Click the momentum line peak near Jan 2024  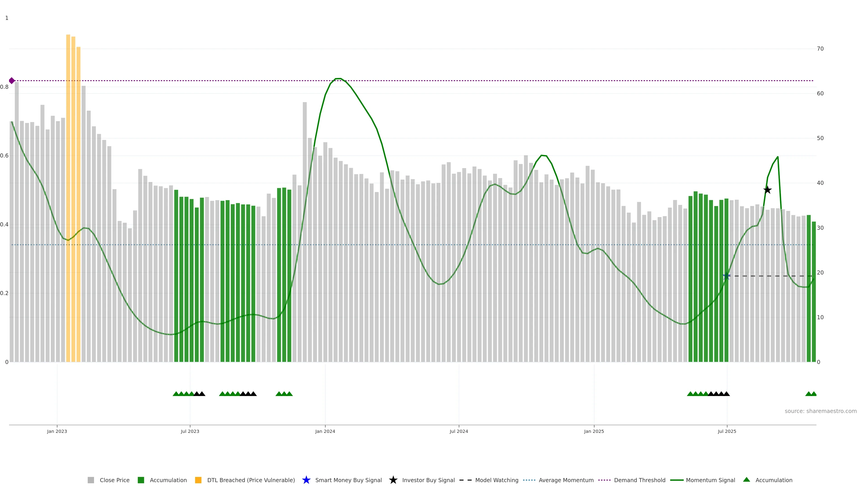pyautogui.click(x=338, y=78)
